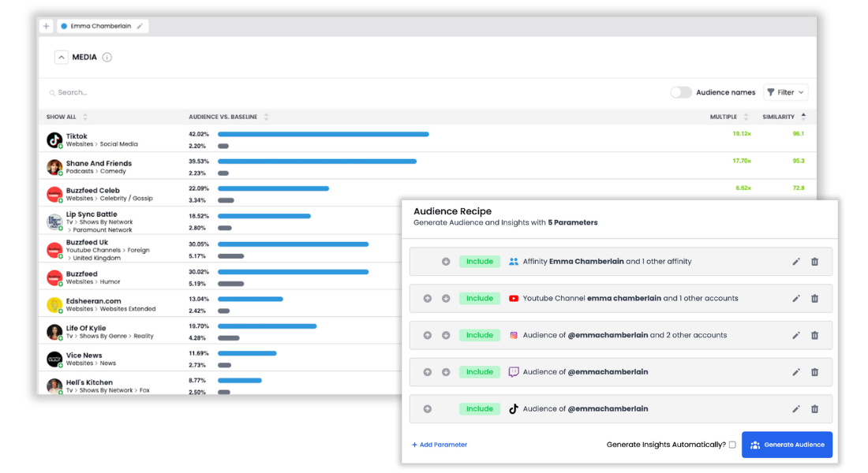Delete the Youtube Channel parameter
Screen dimensions: 868x473
(815, 299)
